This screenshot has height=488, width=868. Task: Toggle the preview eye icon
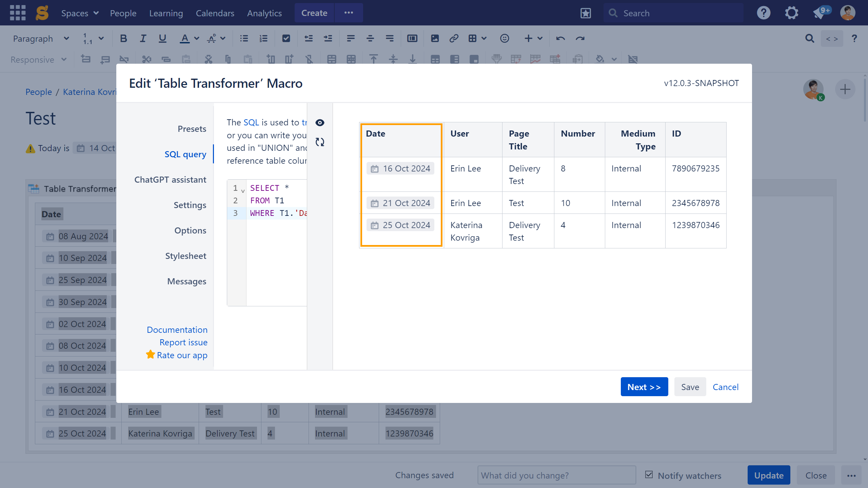pos(320,123)
